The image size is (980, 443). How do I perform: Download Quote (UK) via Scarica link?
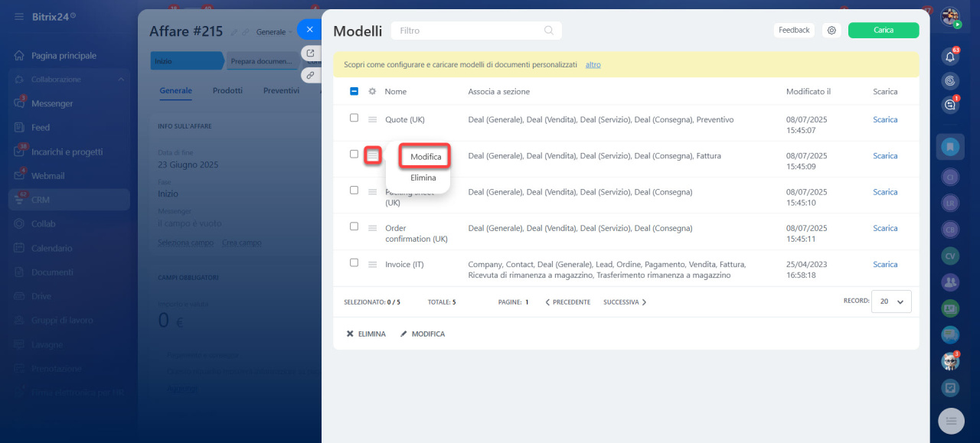tap(884, 119)
